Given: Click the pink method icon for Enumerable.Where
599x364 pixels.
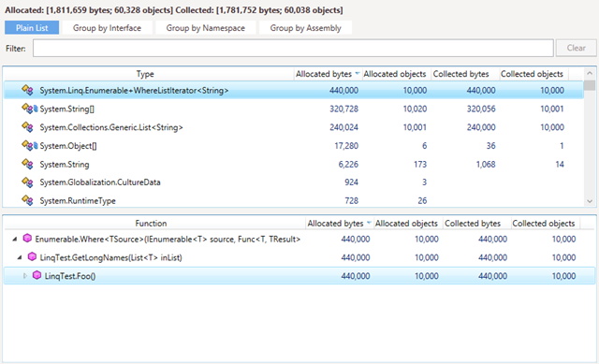Looking at the screenshot, I should (x=27, y=239).
